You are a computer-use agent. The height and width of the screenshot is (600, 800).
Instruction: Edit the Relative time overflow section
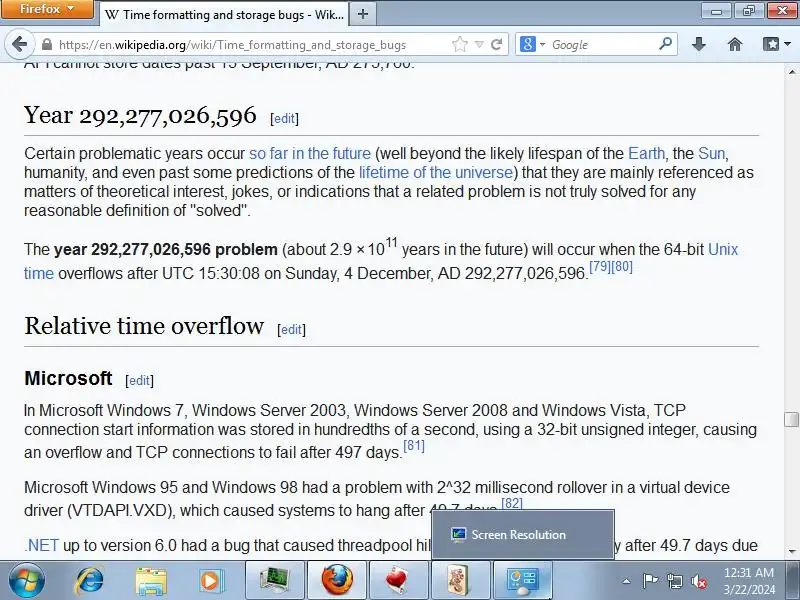[x=291, y=330]
